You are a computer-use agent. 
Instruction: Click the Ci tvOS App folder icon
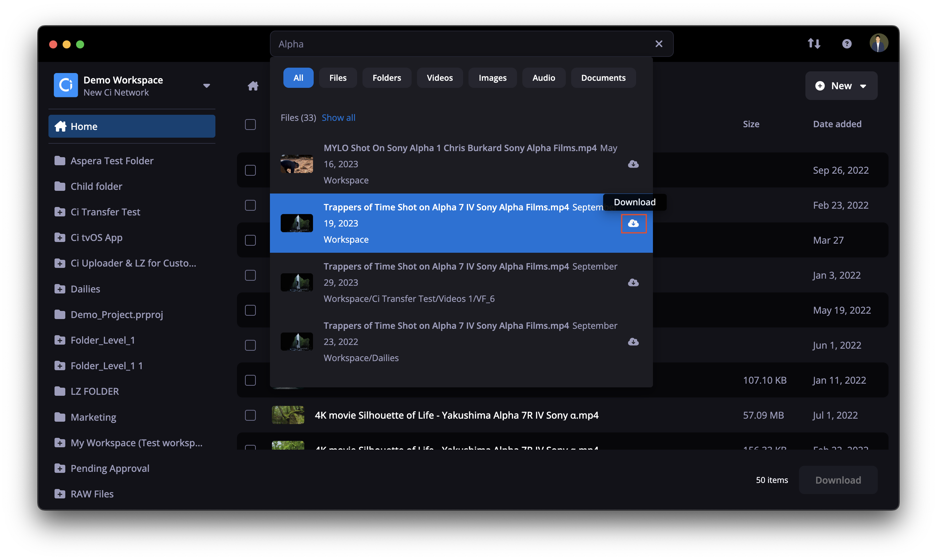(x=60, y=238)
